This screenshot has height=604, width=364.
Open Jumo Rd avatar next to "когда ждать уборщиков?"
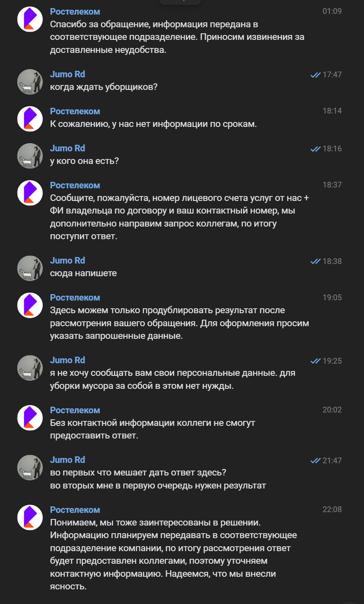30,82
